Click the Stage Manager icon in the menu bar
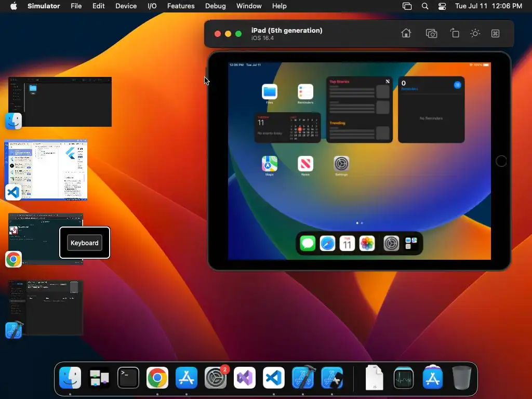 point(407,6)
